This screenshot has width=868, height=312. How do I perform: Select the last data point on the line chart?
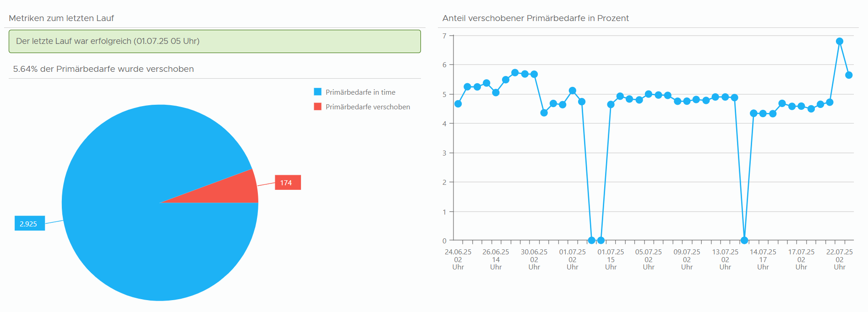849,75
